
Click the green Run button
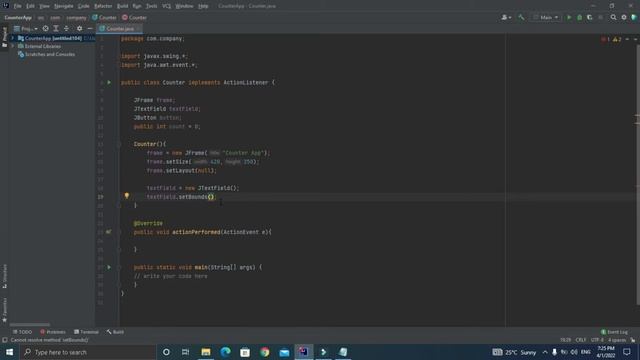tap(569, 18)
